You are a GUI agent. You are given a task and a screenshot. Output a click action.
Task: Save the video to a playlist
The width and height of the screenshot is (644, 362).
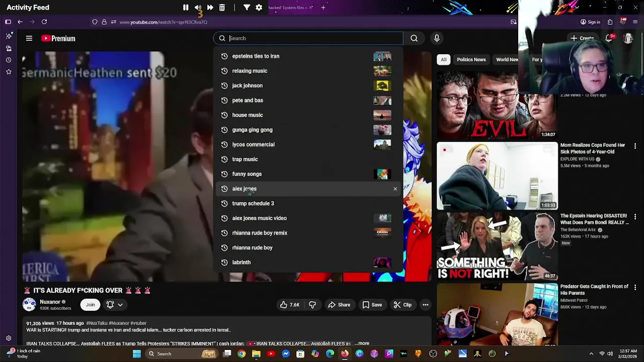pyautogui.click(x=372, y=305)
